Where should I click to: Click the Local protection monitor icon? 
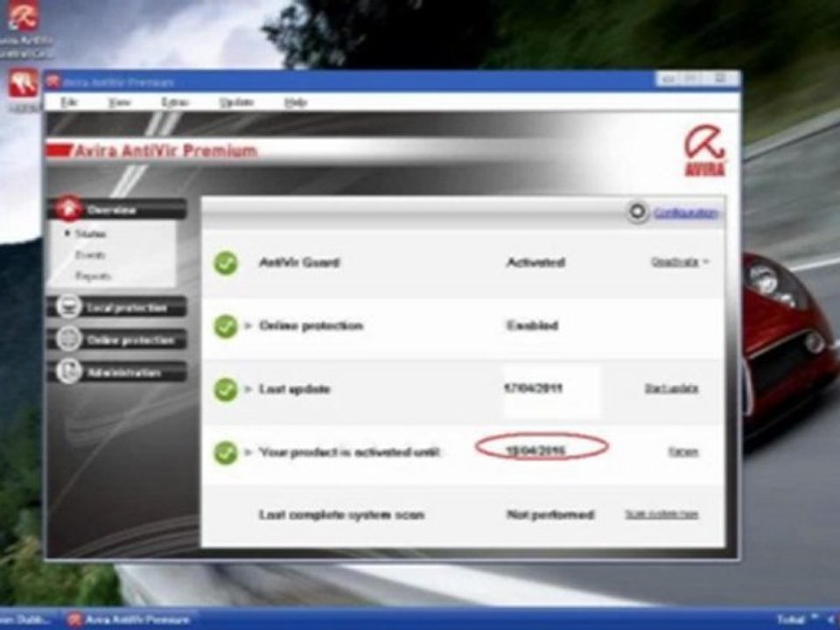click(x=68, y=307)
